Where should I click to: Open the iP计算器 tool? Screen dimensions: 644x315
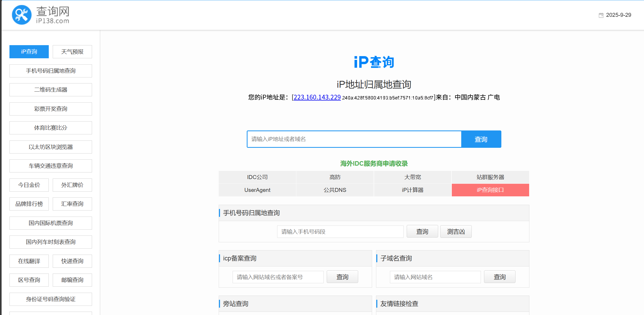(x=412, y=190)
